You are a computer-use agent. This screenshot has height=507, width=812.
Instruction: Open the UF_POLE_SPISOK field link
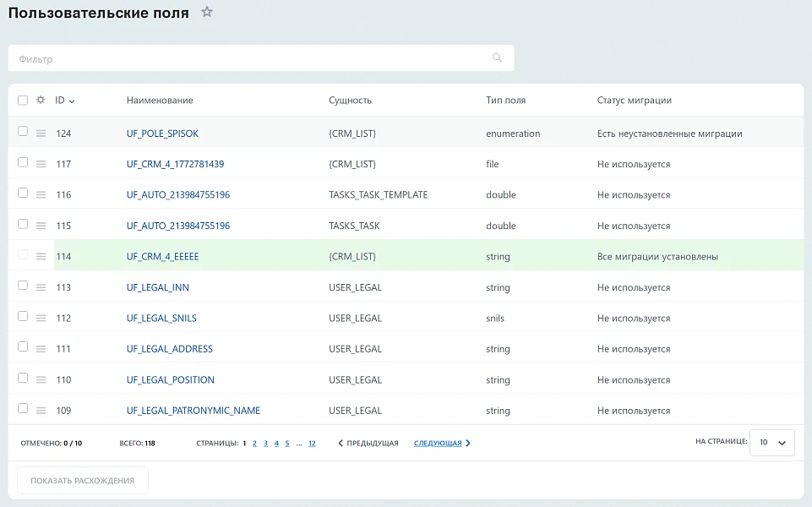point(162,134)
